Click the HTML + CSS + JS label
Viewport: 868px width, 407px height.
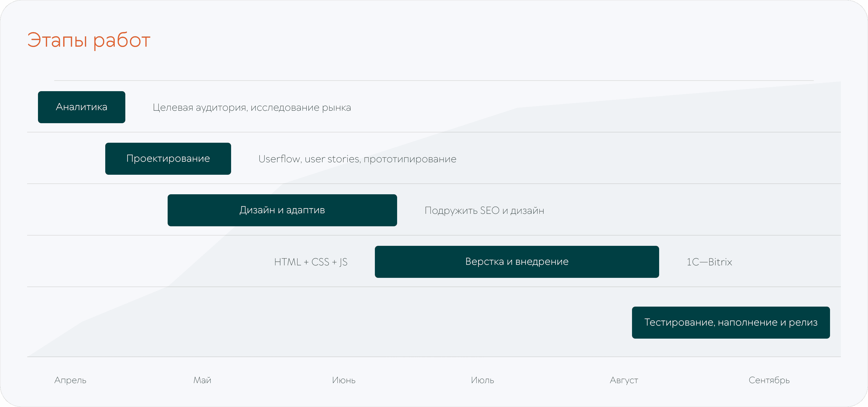(x=311, y=262)
